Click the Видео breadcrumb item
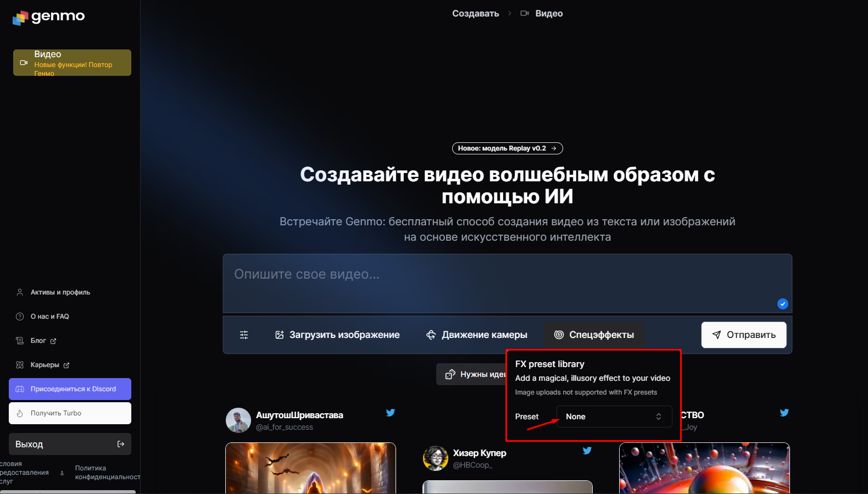 pyautogui.click(x=542, y=13)
